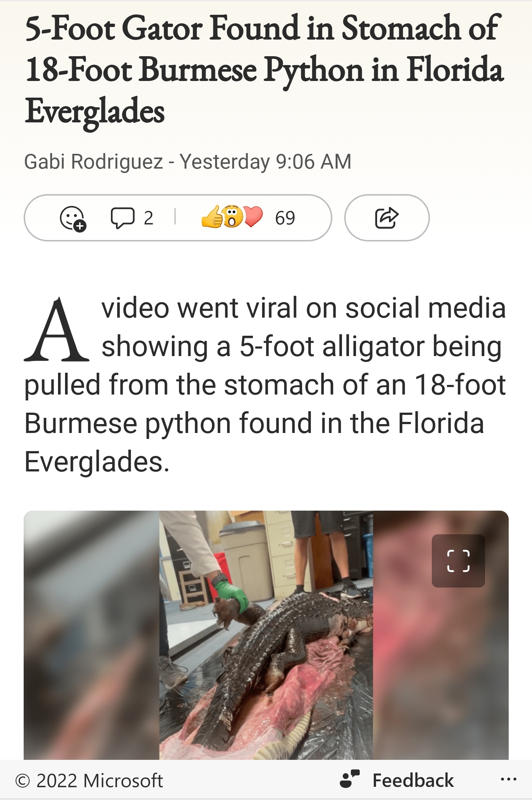
Task: Click the author name Gabi Rodriguez
Action: [93, 162]
